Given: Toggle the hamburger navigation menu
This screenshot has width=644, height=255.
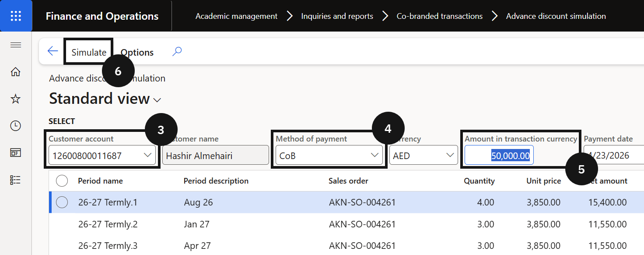Looking at the screenshot, I should pyautogui.click(x=16, y=45).
